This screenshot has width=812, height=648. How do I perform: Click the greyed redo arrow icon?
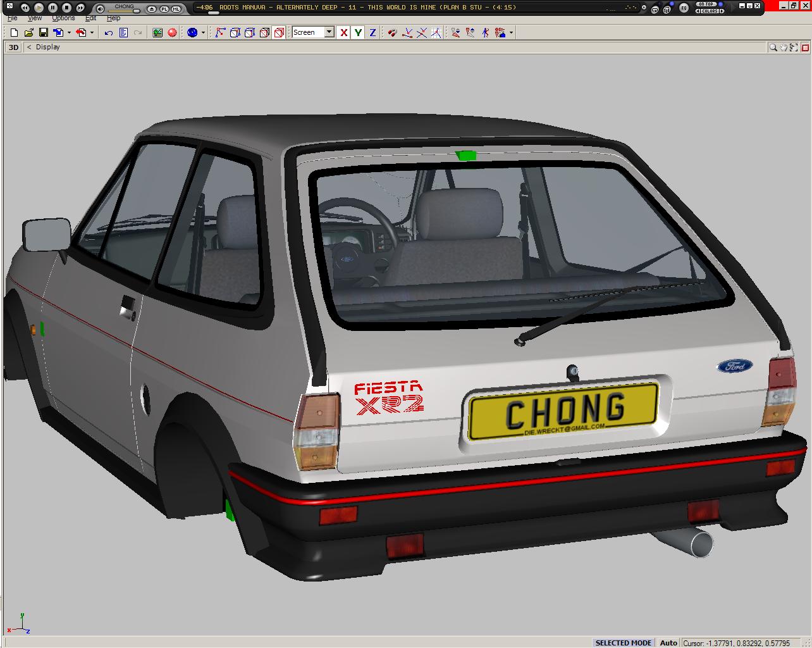(x=138, y=32)
